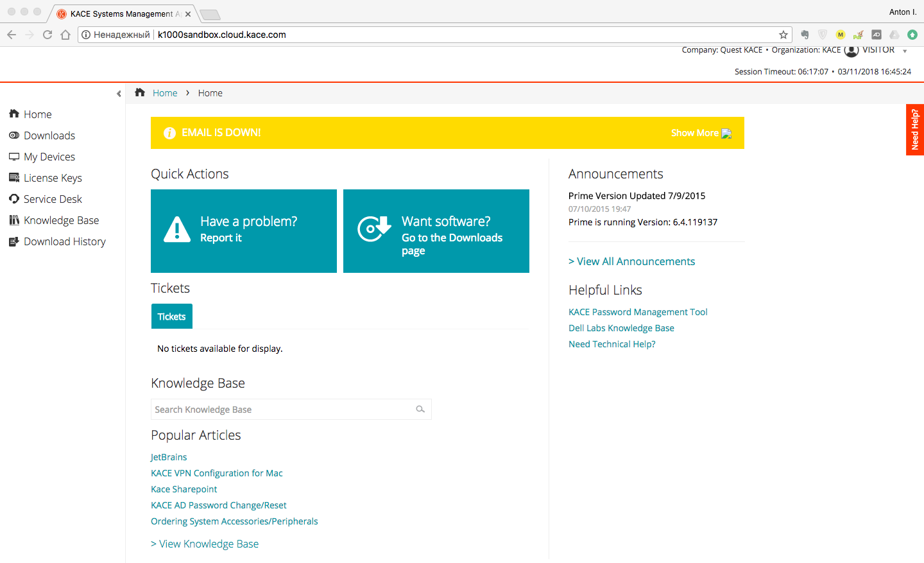The height and width of the screenshot is (563, 924).
Task: Click the Search Knowledge Base input field
Action: tap(291, 409)
